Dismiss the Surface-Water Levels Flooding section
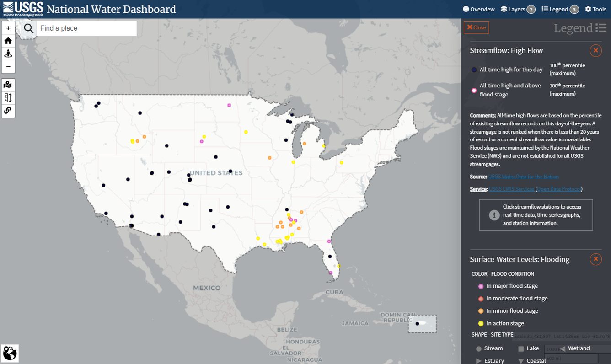611x364 pixels. coord(595,259)
